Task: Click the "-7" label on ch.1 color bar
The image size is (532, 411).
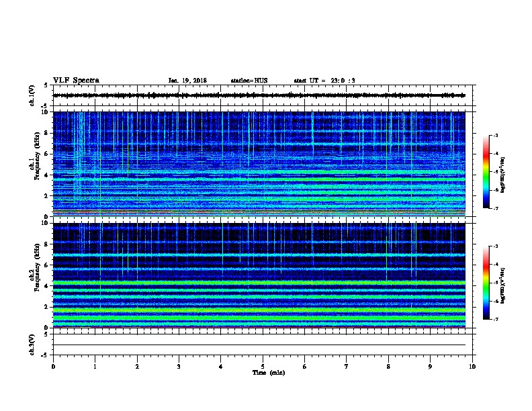Action: pos(495,208)
